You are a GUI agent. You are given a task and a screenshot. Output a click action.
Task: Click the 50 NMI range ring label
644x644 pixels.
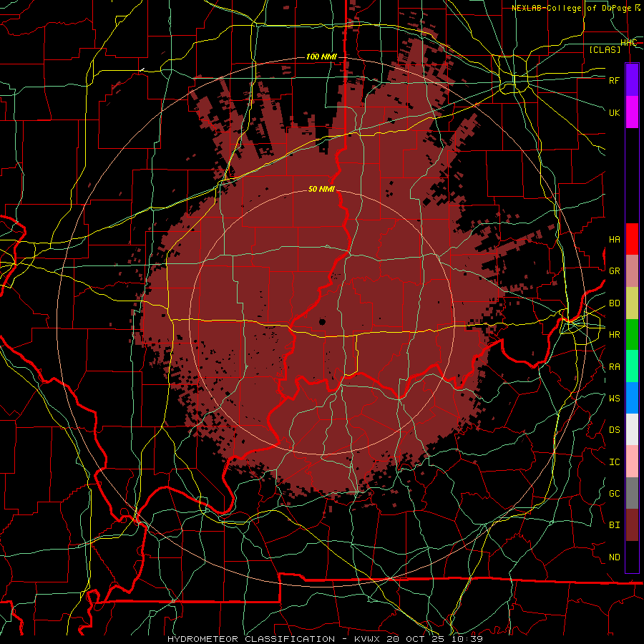[x=321, y=189]
